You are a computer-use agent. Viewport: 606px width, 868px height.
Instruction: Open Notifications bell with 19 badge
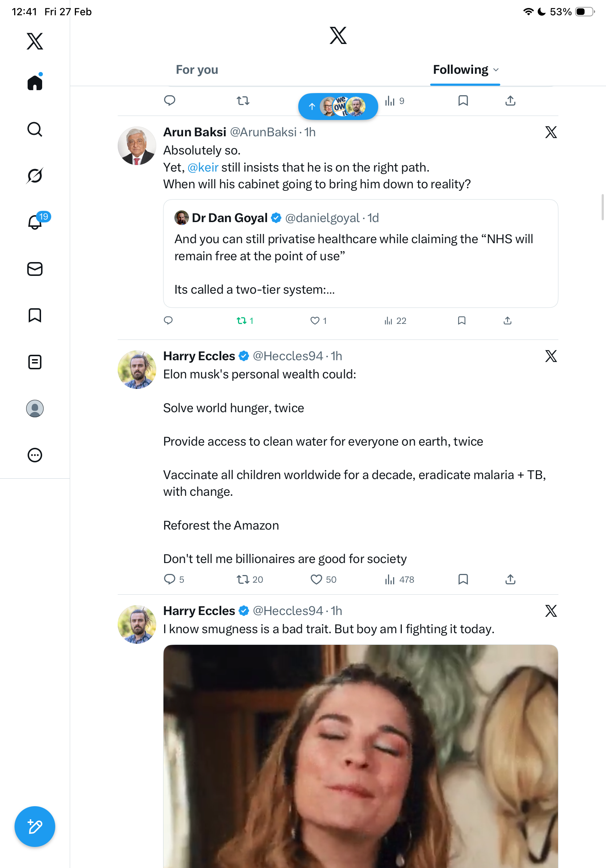click(35, 222)
